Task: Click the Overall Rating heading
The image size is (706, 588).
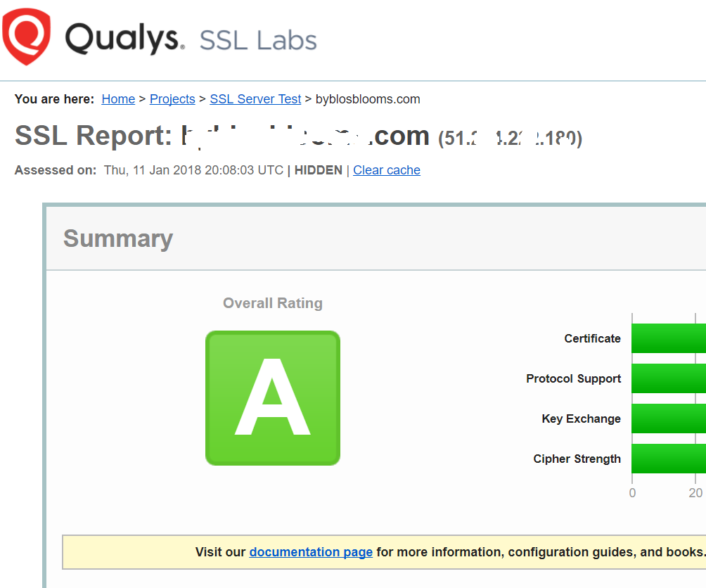Action: tap(273, 303)
